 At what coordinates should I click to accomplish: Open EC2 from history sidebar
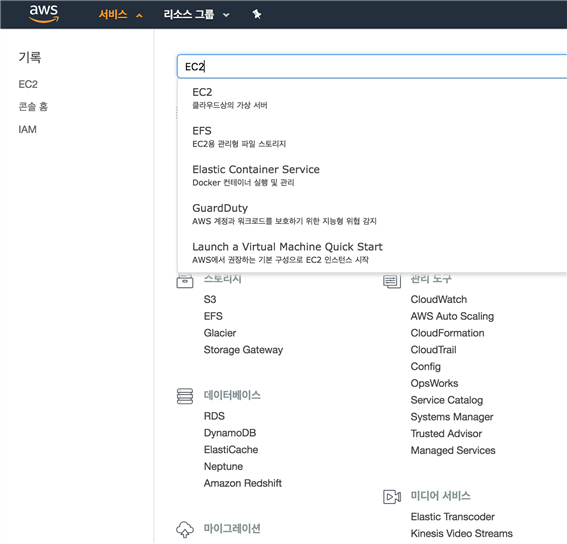pos(28,84)
